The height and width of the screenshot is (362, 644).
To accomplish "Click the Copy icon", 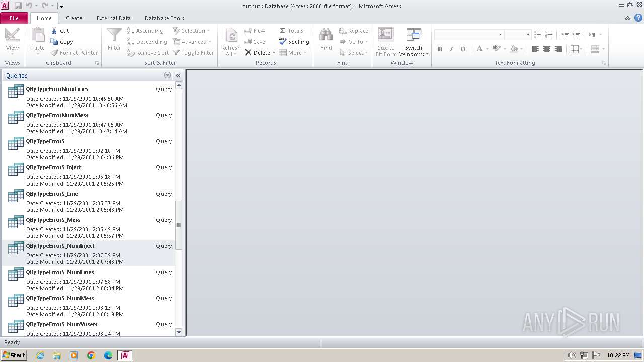I will click(x=54, y=42).
